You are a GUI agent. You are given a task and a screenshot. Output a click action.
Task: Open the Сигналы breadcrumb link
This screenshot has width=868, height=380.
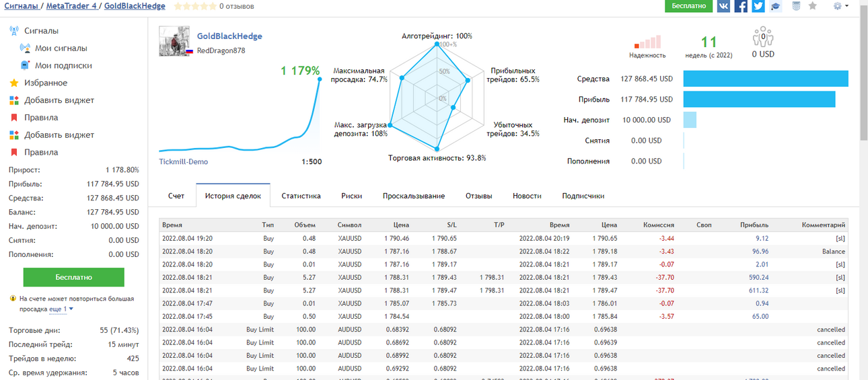pyautogui.click(x=22, y=6)
